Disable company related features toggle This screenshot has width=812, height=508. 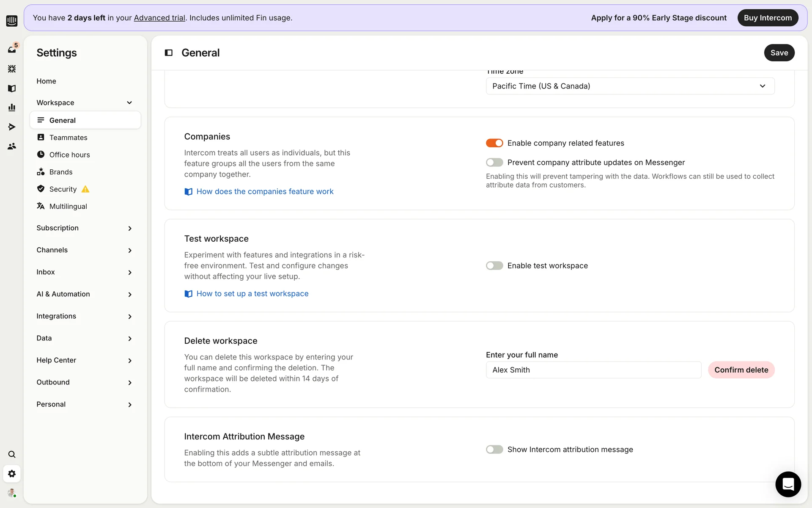click(494, 143)
